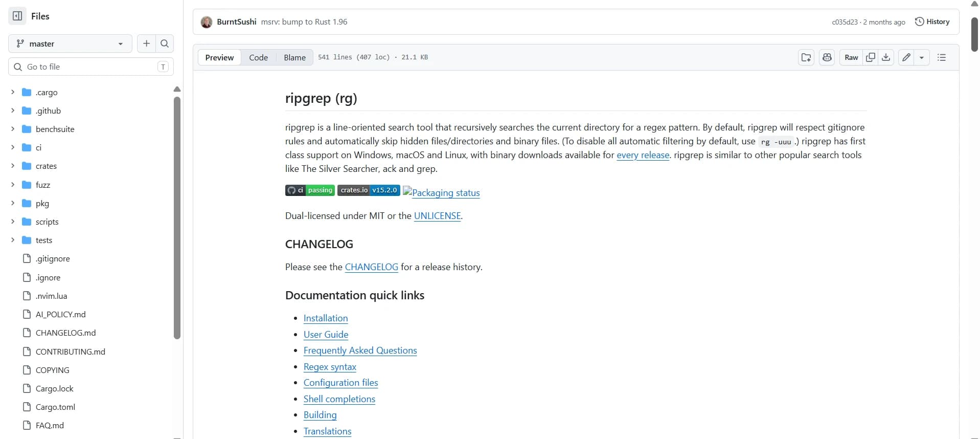Screen dimensions: 980x439
Task: Click the crates.io v15.2.0 badge
Action: click(x=369, y=190)
